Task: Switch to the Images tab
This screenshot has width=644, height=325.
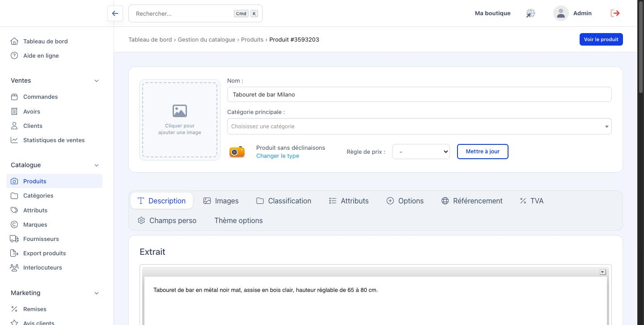Action: coord(221,201)
